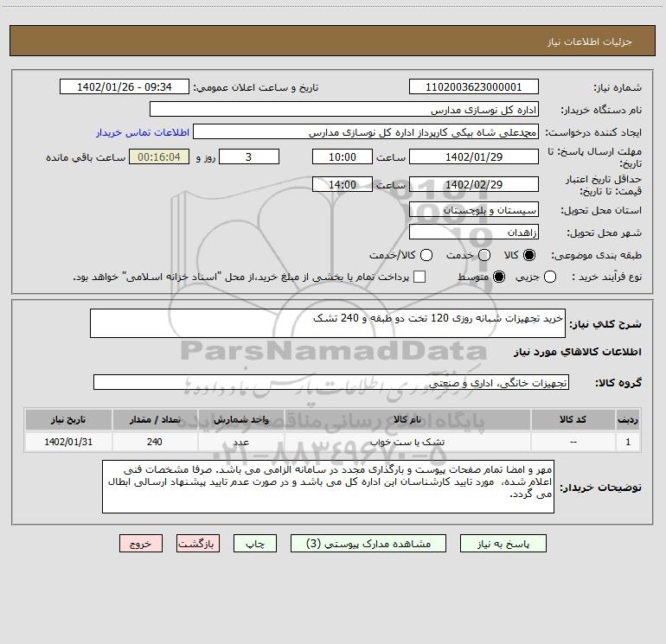Click the پاسخ به نیاز button
The image size is (666, 644).
coord(503,544)
